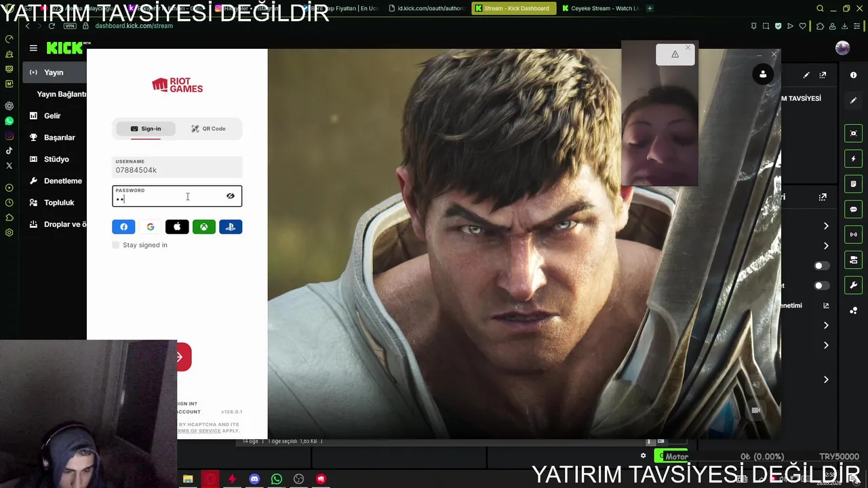Open WhatsApp in browser sidebar
The width and height of the screenshot is (868, 488).
(x=9, y=121)
